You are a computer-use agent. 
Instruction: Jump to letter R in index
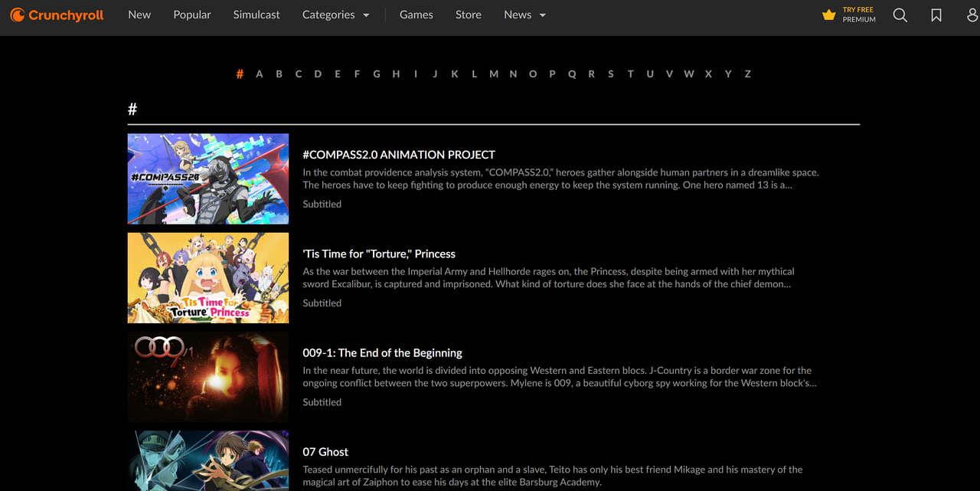click(x=591, y=74)
